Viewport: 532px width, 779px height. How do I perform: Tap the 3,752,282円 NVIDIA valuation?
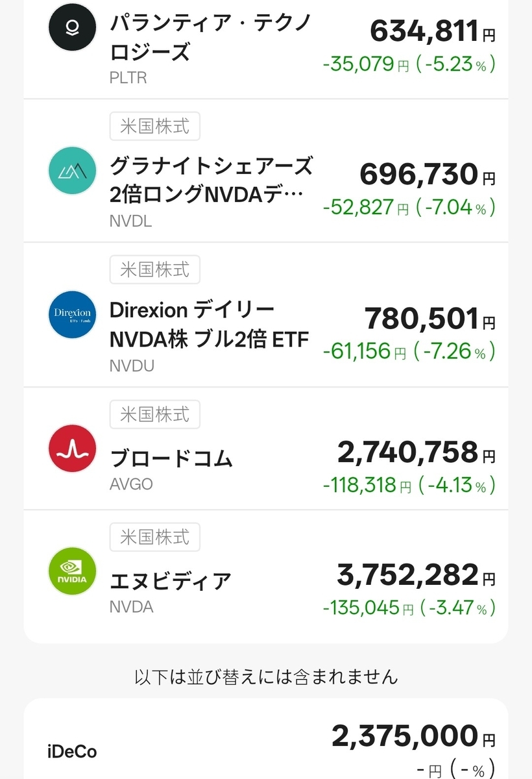[415, 575]
